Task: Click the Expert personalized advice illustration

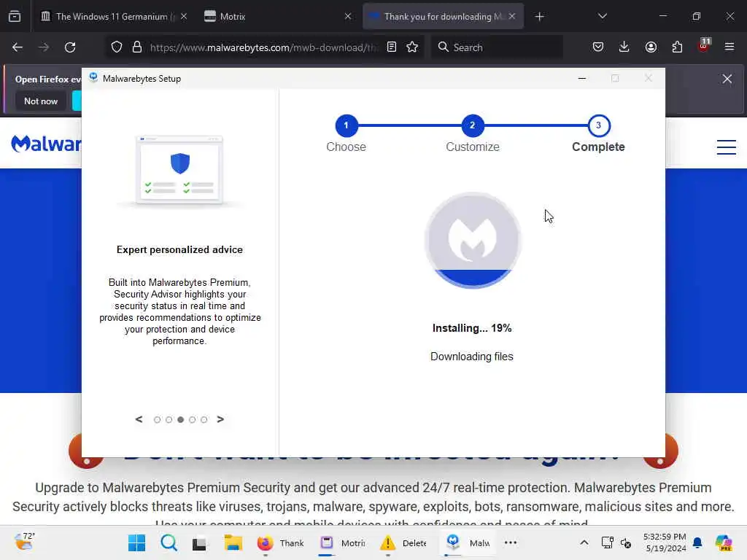Action: coord(179,171)
